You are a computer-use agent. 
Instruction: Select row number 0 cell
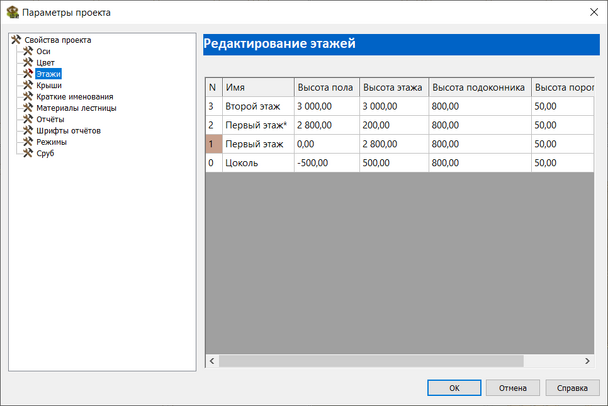point(214,163)
